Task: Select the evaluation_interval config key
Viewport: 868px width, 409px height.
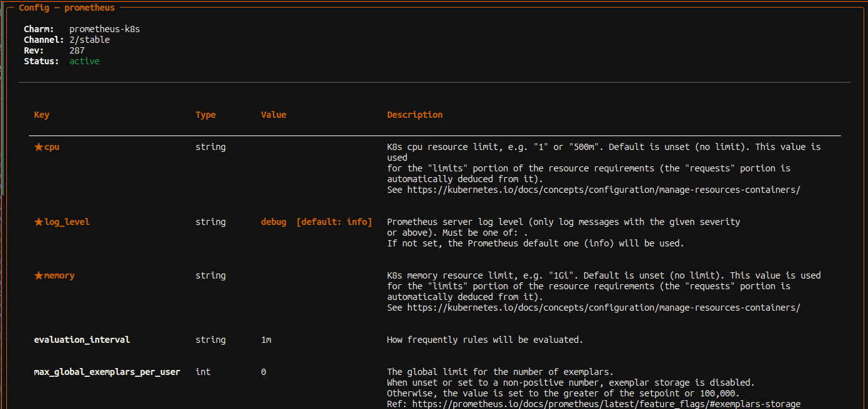Action: pyautogui.click(x=81, y=340)
